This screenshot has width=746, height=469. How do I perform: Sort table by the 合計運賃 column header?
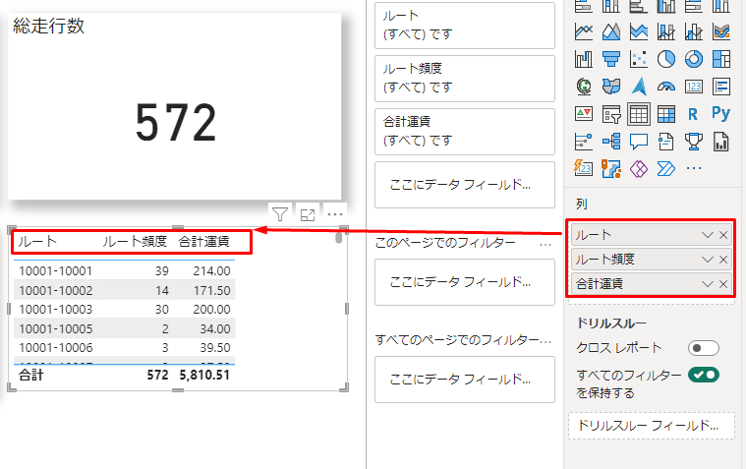pos(204,242)
